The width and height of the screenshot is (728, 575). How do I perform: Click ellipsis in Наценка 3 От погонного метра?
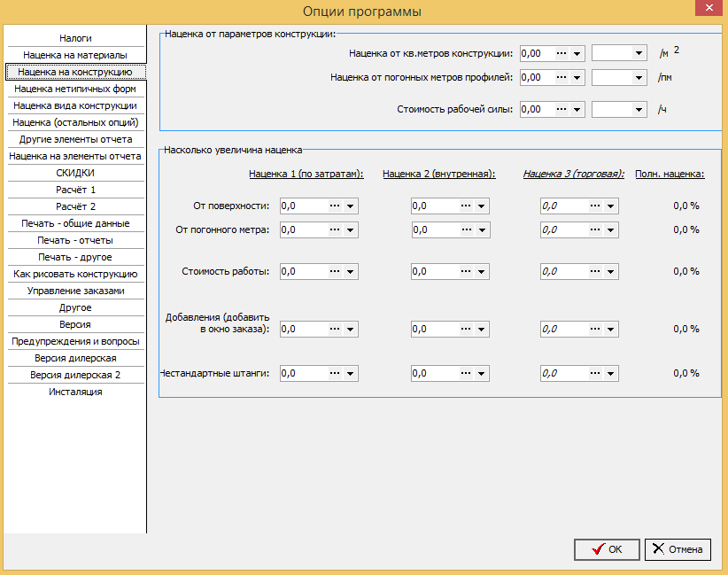point(595,229)
